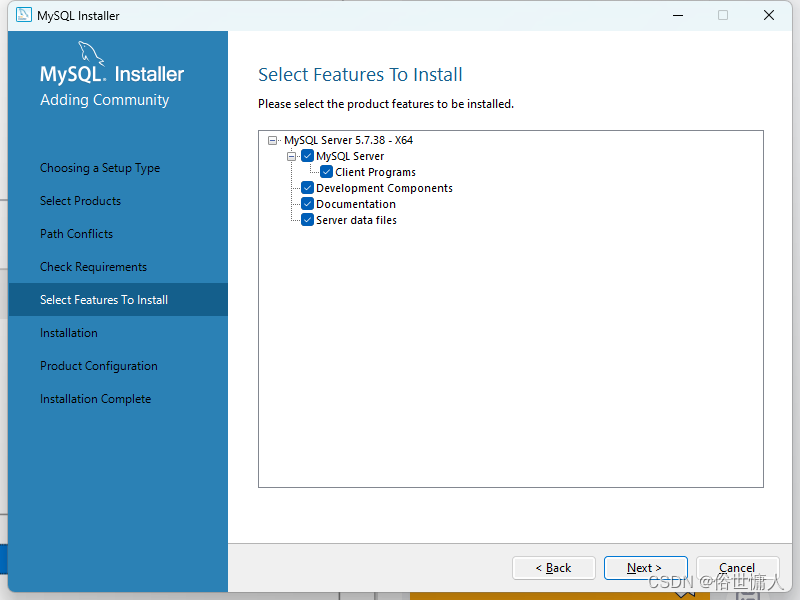Uncheck the Development Components checkbox
This screenshot has height=600, width=800.
coord(308,188)
